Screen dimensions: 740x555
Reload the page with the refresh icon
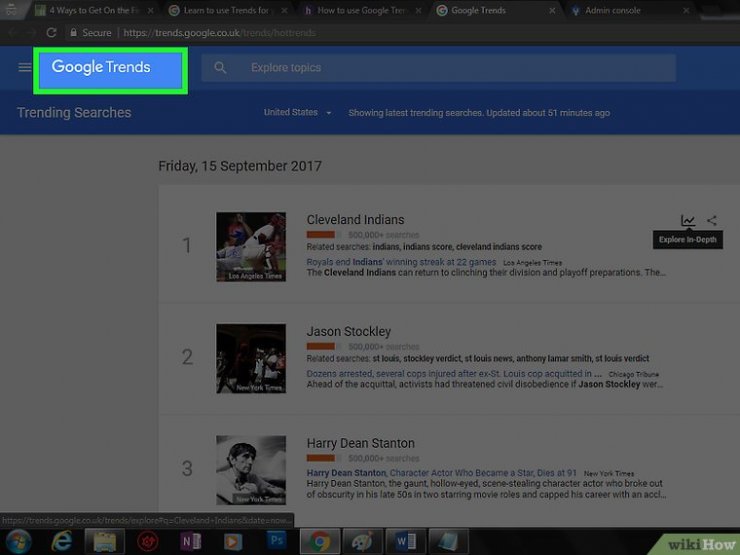[x=51, y=33]
